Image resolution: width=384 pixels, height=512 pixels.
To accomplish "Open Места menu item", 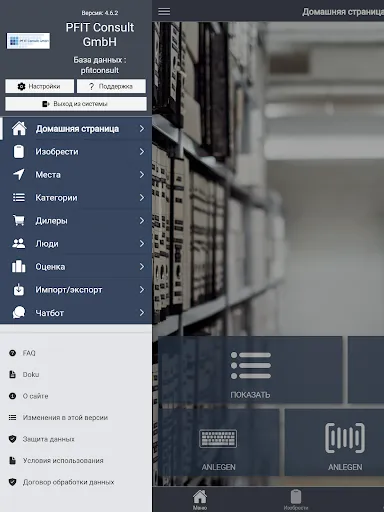I will tap(76, 175).
